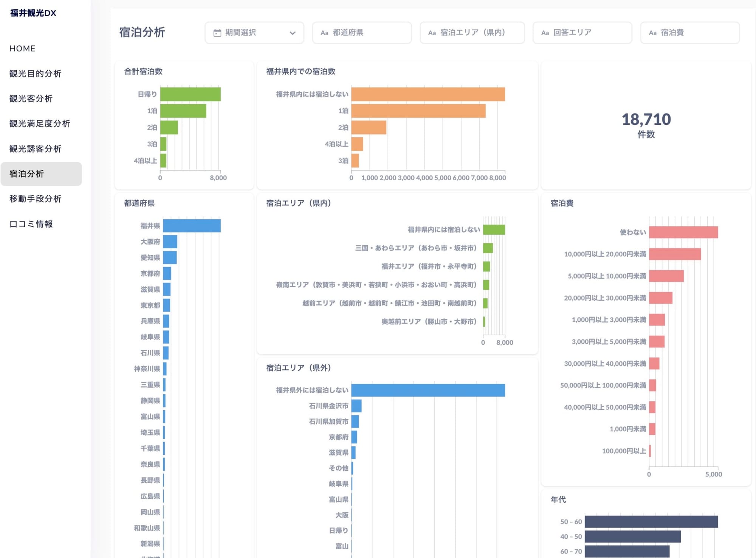Click the 福井県外には宿泊しない bar
The height and width of the screenshot is (558, 756).
428,390
